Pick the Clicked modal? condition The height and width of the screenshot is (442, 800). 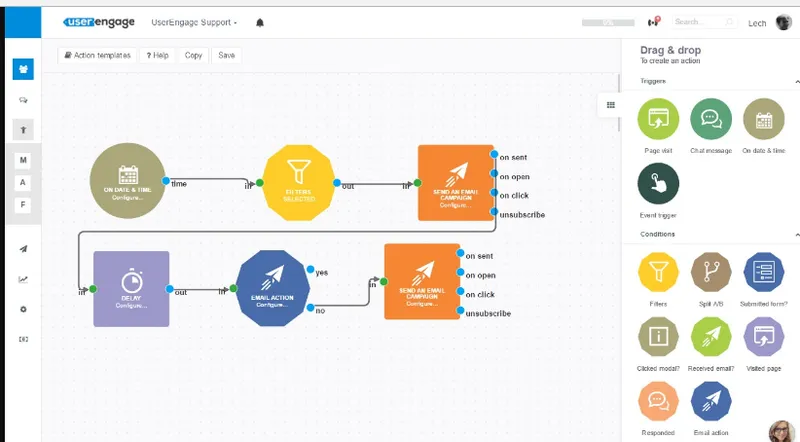click(x=658, y=337)
